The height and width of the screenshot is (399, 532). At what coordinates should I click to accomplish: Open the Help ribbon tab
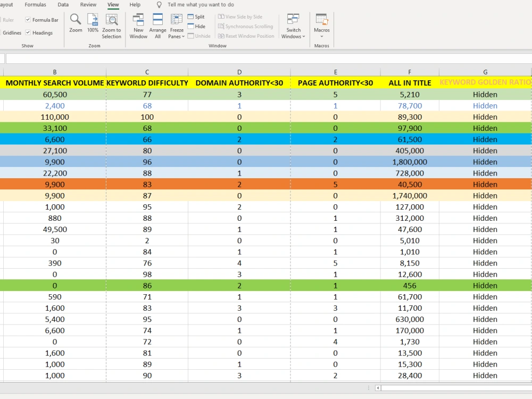click(x=135, y=5)
